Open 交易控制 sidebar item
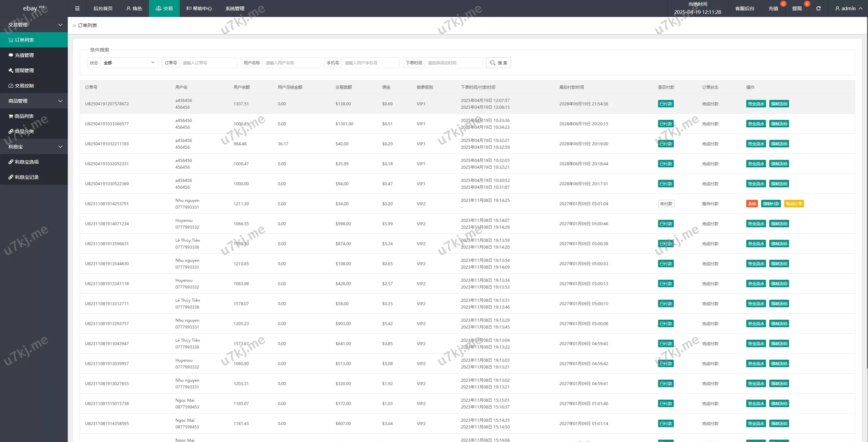The image size is (868, 442). coord(24,86)
